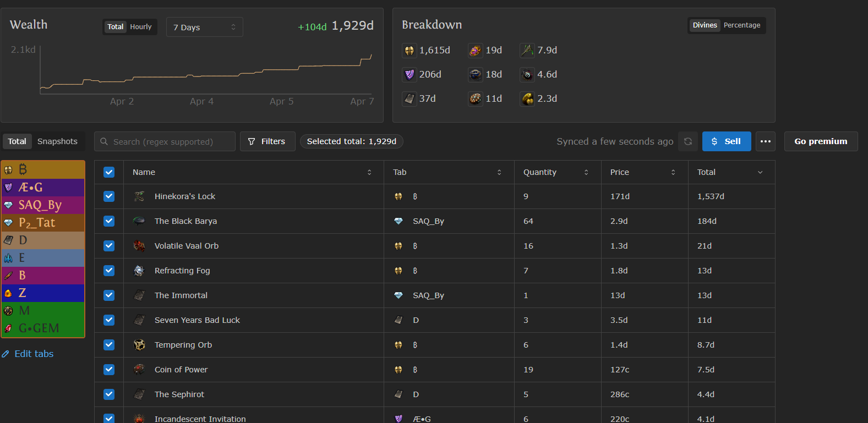This screenshot has width=868, height=423.
Task: Click the 1,615d helmet breakdown icon
Action: 409,51
